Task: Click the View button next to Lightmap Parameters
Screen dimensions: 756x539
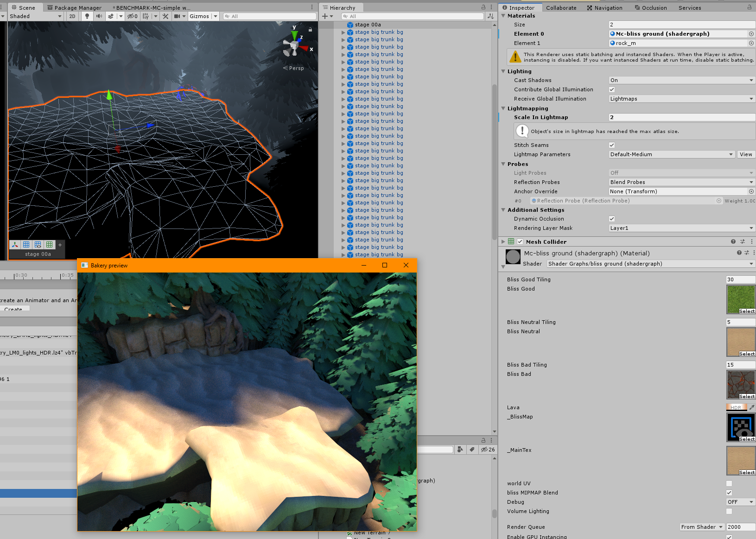Action: click(746, 154)
